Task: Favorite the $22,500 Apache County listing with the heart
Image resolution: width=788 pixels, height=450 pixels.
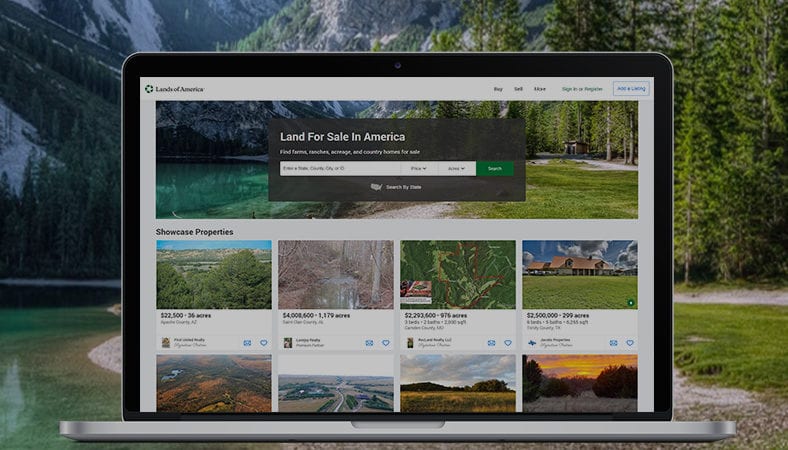Action: (x=264, y=343)
